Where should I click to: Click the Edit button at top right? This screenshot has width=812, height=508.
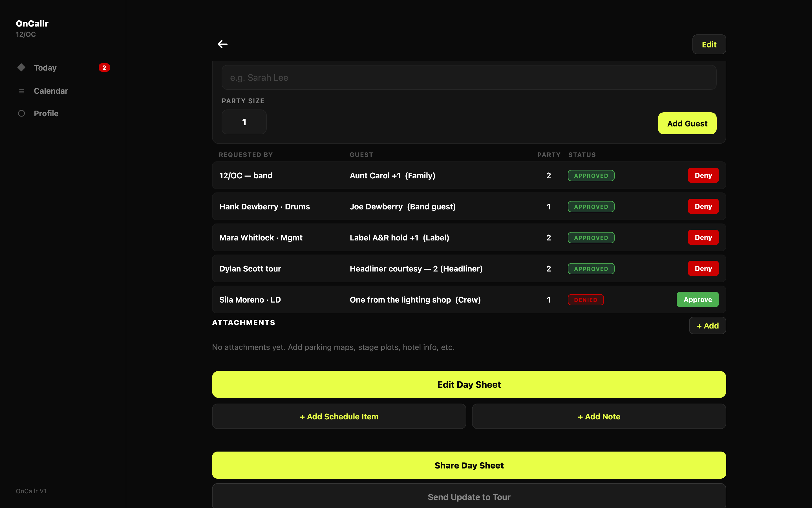click(x=709, y=44)
